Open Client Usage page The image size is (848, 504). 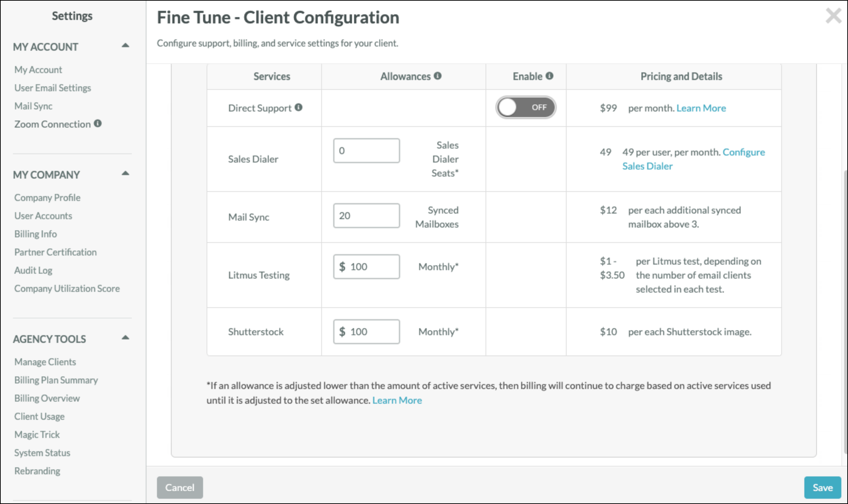[x=39, y=416]
